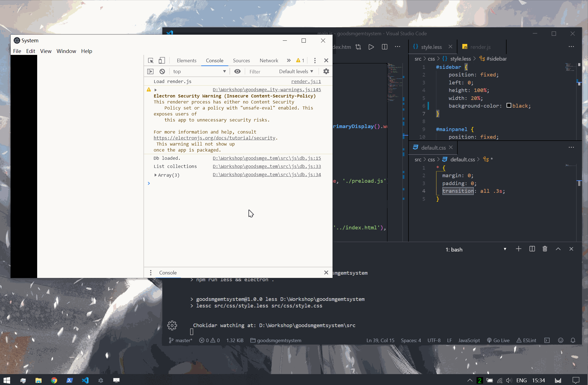588x385 pixels.
Task: Clear the console with the ban icon
Action: [x=162, y=72]
